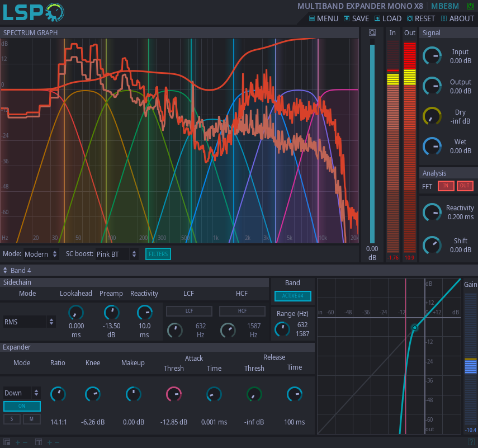Viewport: 478px width, 448px height.
Task: Adjust the spectrum zoom vertical slider
Action: (372, 142)
